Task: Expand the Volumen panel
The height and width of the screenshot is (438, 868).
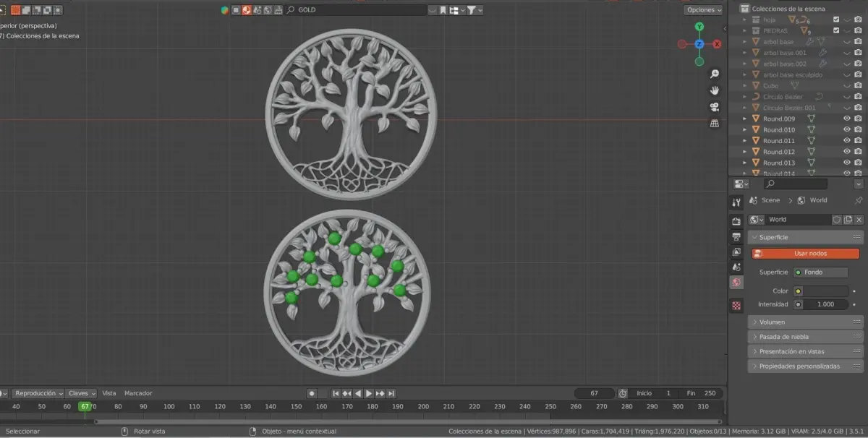Action: [x=806, y=322]
